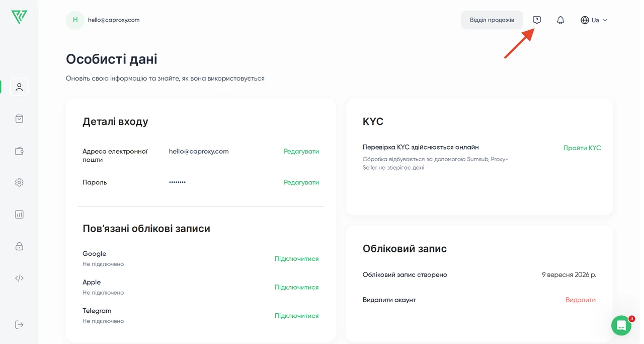The width and height of the screenshot is (644, 344).
Task: Click the Деталі входу section title
Action: (x=115, y=121)
